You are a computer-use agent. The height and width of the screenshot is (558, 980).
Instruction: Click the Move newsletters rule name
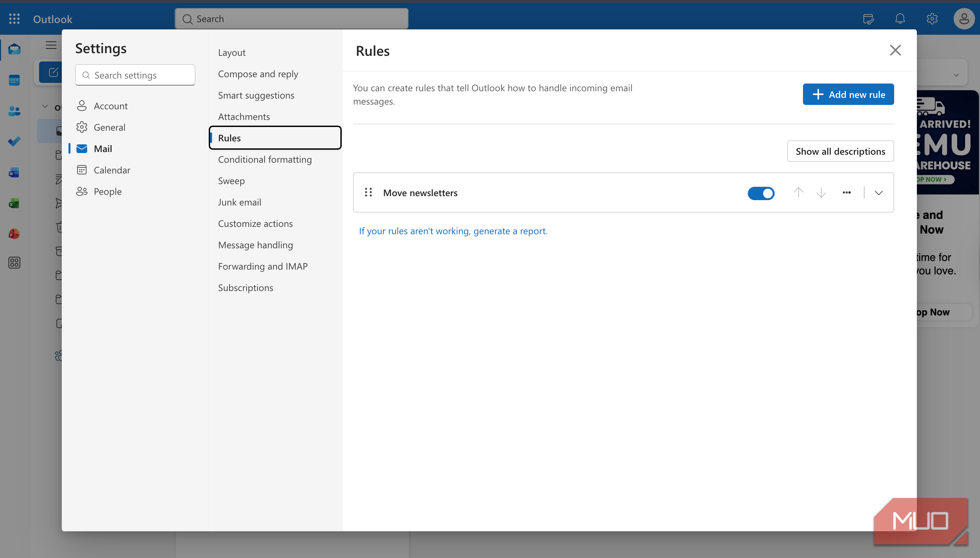click(420, 193)
